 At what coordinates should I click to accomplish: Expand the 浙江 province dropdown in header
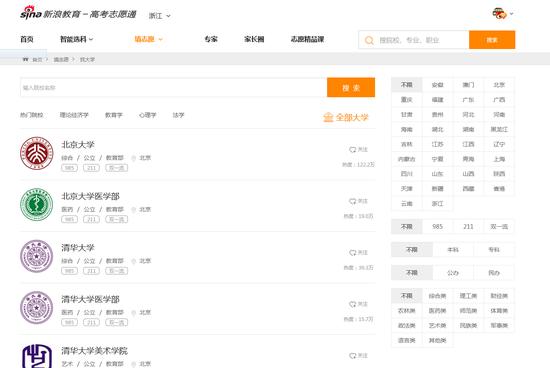(160, 16)
